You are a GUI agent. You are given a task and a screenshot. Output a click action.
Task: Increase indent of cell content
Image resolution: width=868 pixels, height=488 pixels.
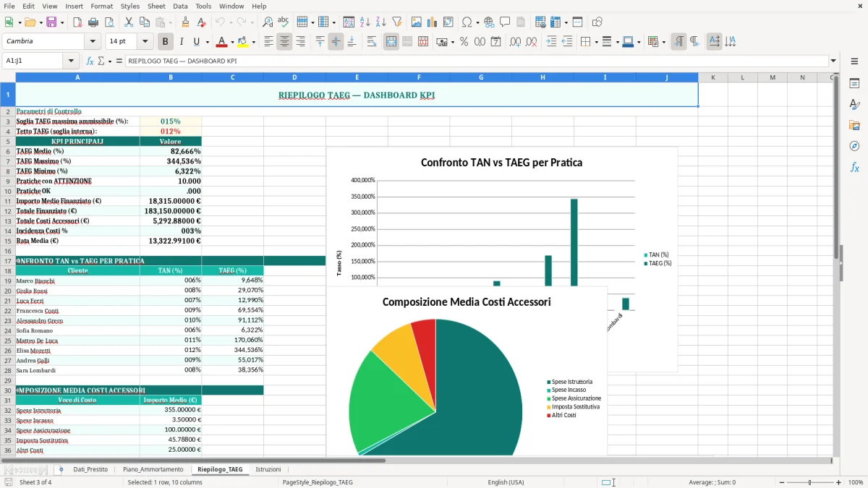tap(551, 42)
